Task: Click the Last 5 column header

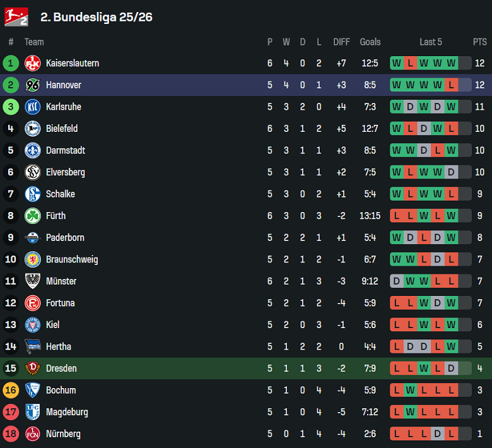Action: [x=431, y=42]
